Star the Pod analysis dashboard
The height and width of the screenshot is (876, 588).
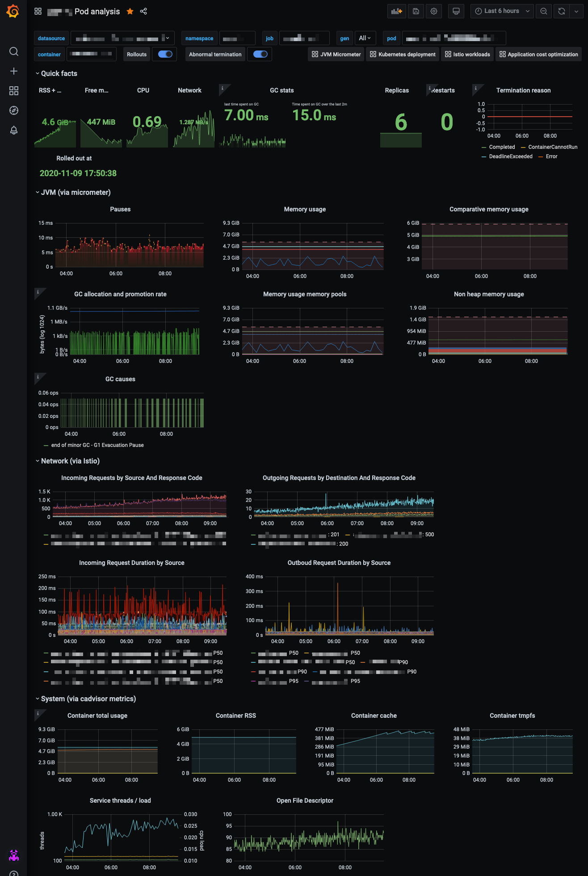click(130, 11)
